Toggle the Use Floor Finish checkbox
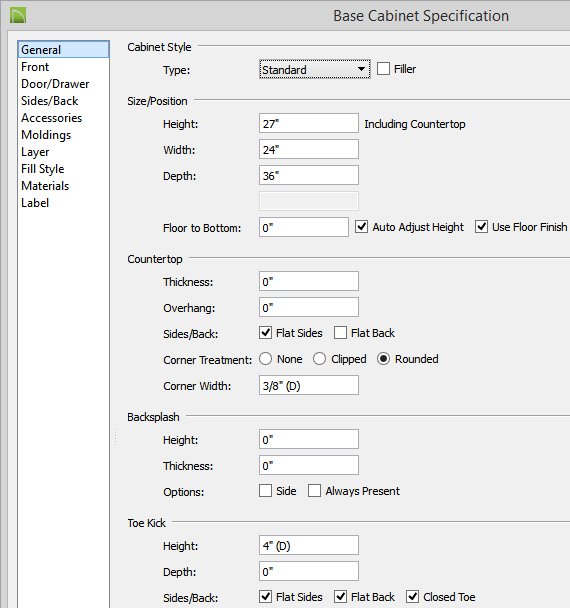Screen dimensions: 570x608 coord(481,226)
